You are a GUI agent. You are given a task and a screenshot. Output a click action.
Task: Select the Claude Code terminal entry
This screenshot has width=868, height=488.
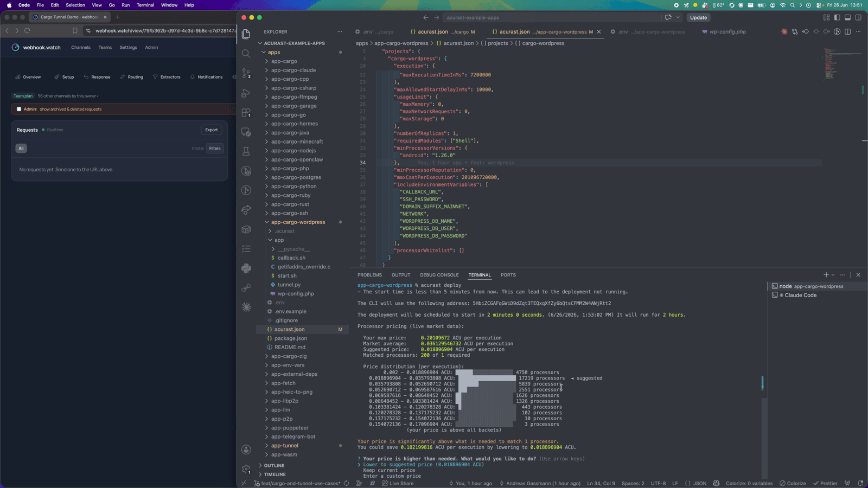(800, 295)
